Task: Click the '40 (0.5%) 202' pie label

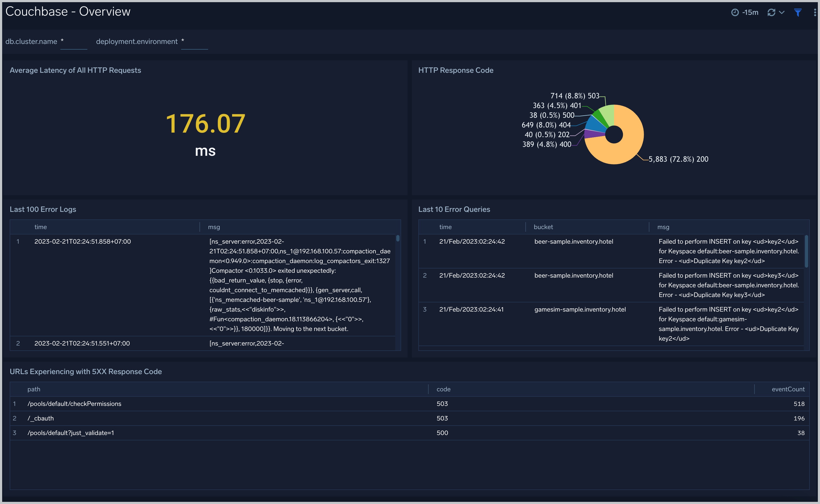Action: (547, 135)
